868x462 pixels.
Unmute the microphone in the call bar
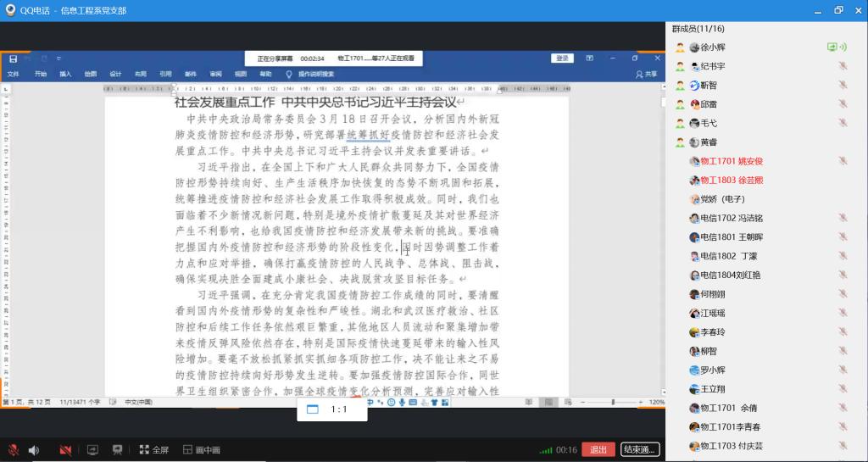14,450
